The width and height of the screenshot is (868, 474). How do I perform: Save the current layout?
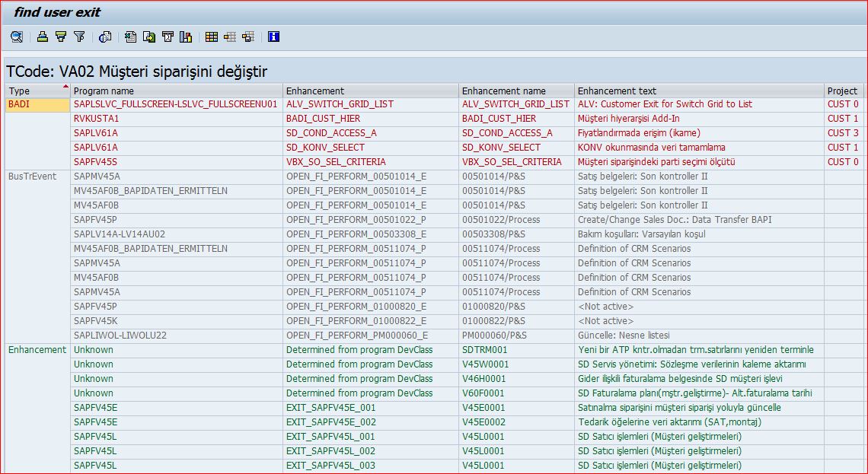[248, 37]
